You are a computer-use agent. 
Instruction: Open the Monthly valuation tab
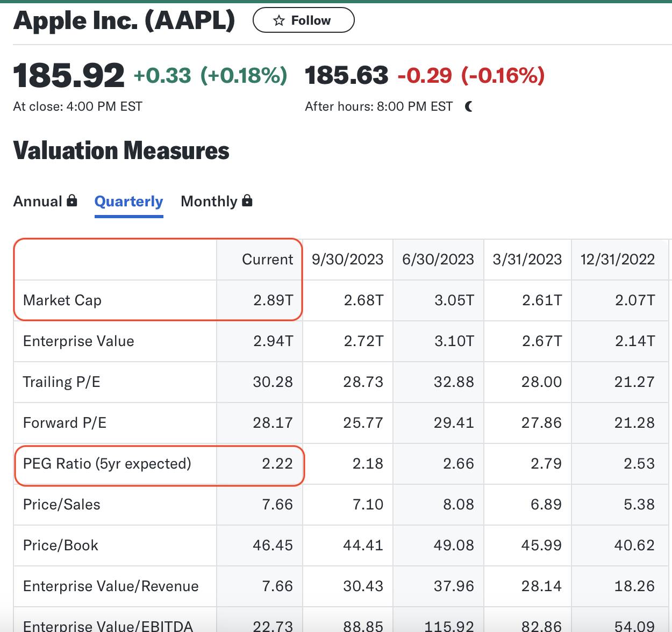click(209, 202)
